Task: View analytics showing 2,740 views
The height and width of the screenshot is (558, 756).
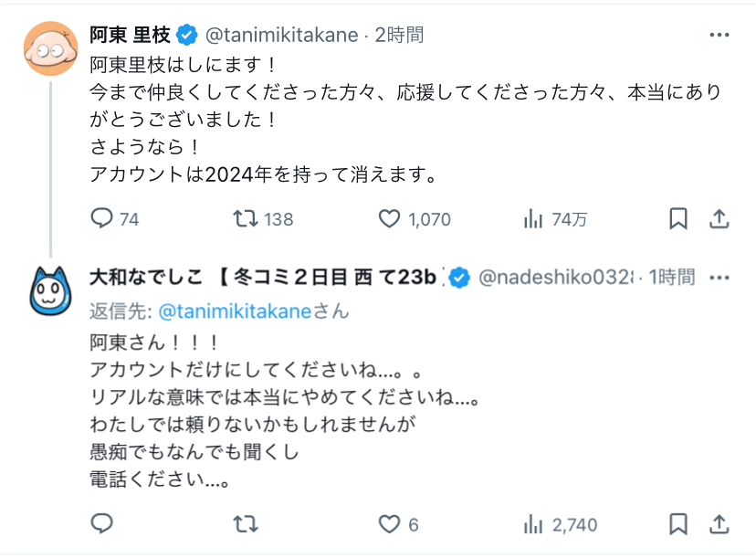Action: coord(533,524)
